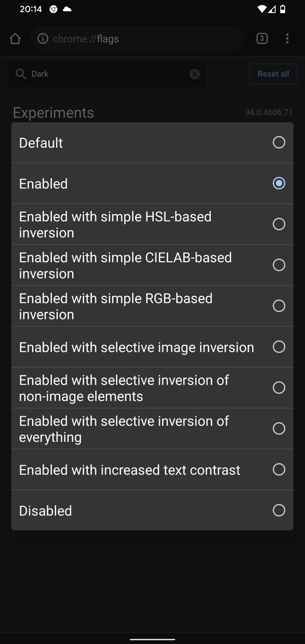Click the Reset all button
The height and width of the screenshot is (644, 305).
click(273, 74)
